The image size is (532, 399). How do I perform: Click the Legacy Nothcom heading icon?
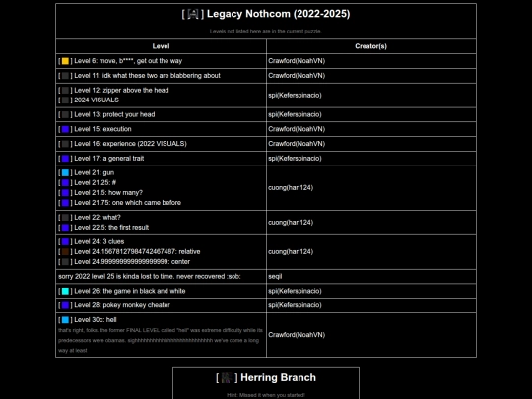coord(193,14)
